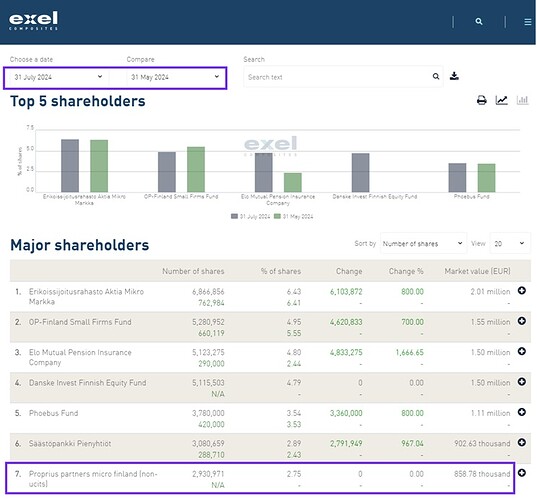Click Proprius partners micro finland name
The width and height of the screenshot is (537, 500).
93,479
